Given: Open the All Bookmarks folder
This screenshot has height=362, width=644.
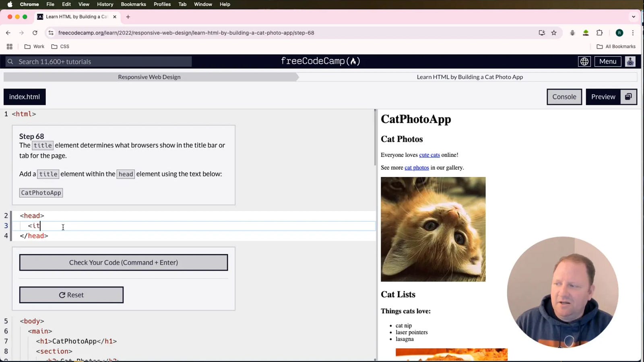Looking at the screenshot, I should (x=616, y=46).
